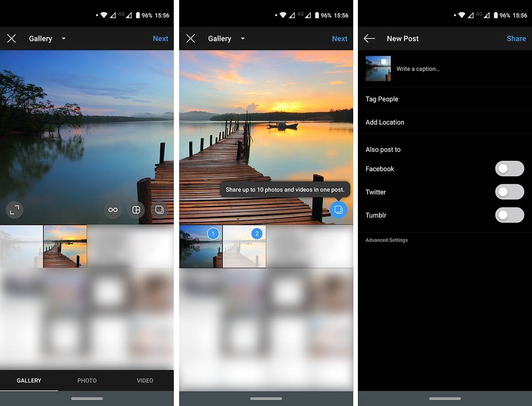Tap Next in the left screen
Viewport: 532px width, 406px height.
point(160,39)
